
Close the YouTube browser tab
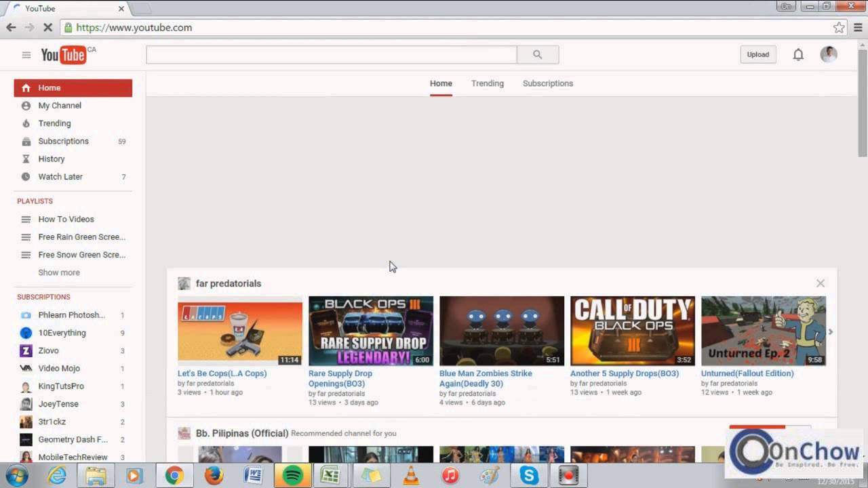point(122,9)
